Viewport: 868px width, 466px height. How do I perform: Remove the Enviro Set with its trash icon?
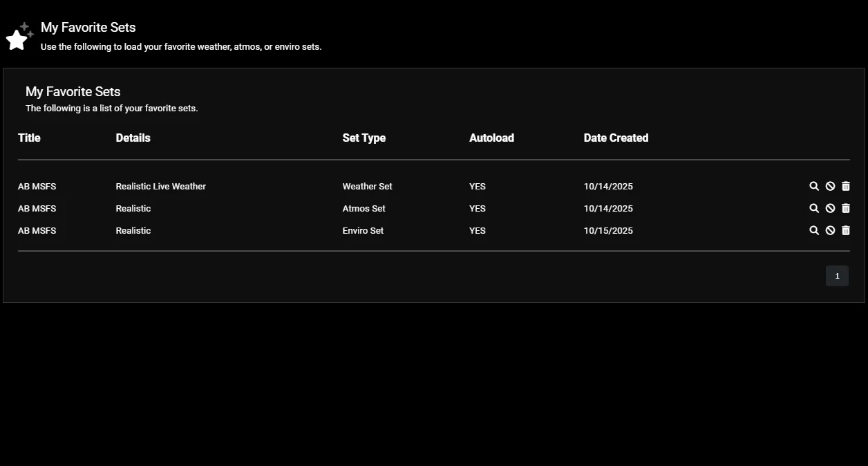[846, 230]
